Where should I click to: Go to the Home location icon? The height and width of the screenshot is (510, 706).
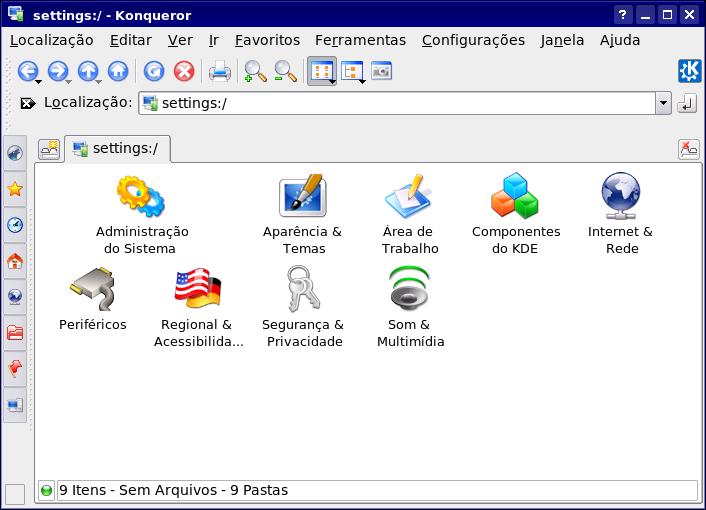click(x=118, y=71)
